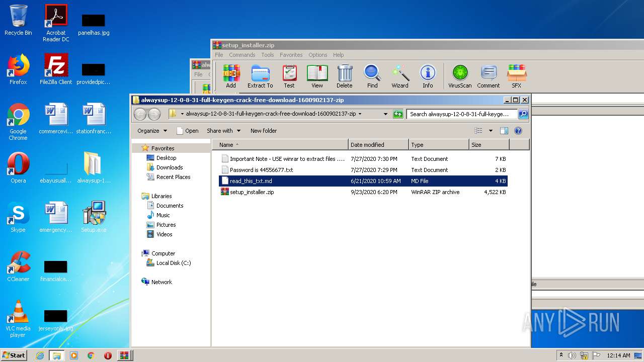Open the WinRAR File menu for setup_installer.zip
The height and width of the screenshot is (362, 644).
[x=219, y=55]
